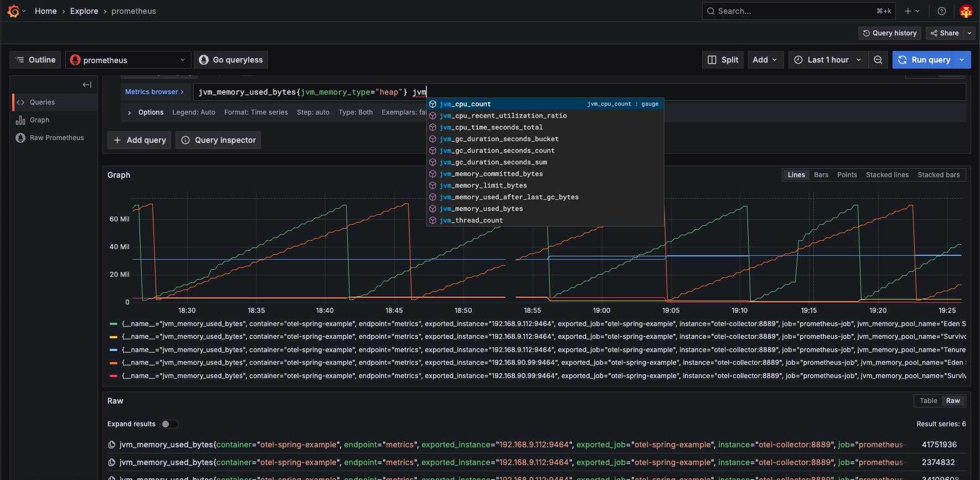Screen dimensions: 980x480
Task: Focus the top Search box
Action: (799, 11)
